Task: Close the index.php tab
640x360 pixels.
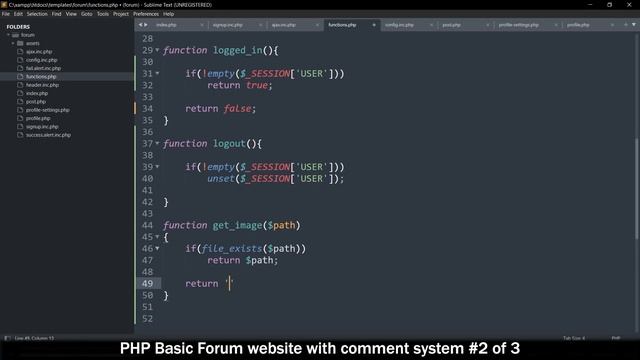Action: (202, 25)
